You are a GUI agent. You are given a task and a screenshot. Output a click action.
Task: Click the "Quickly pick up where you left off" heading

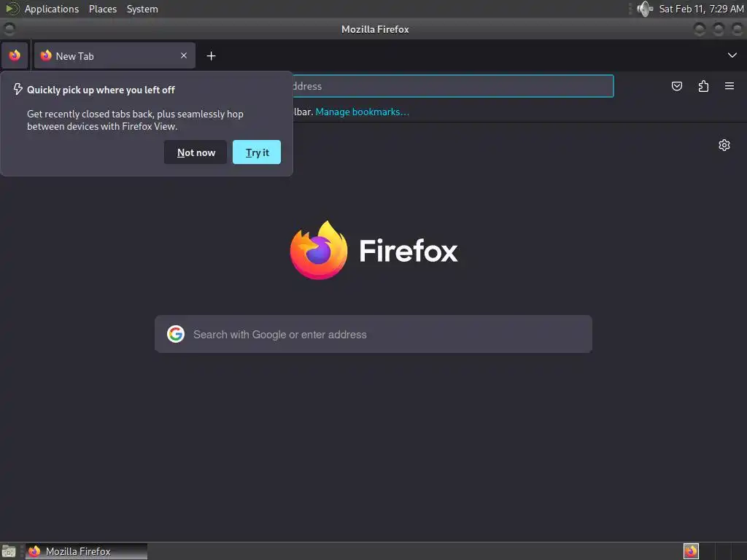pos(101,90)
